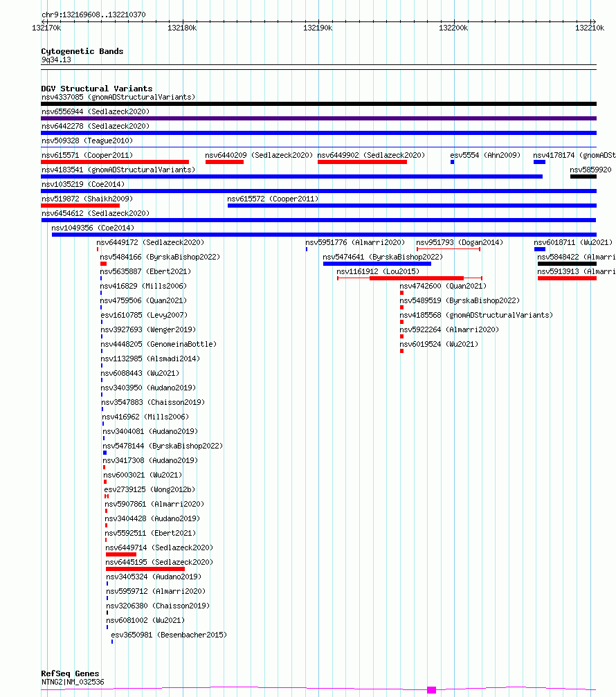
Task: Click the black nsv5848422 variant bar
Action: 567,264
